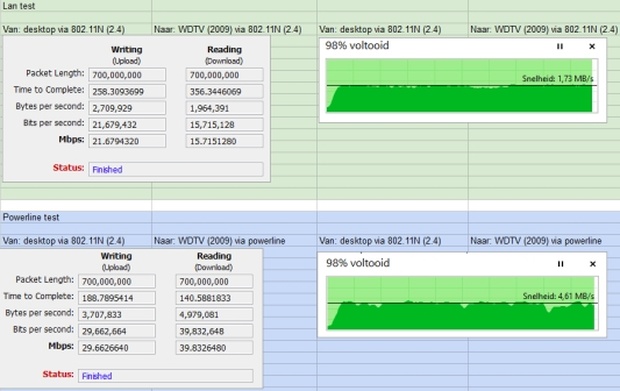Pause the top 98% voltooid file transfer
This screenshot has width=620, height=391.
560,47
